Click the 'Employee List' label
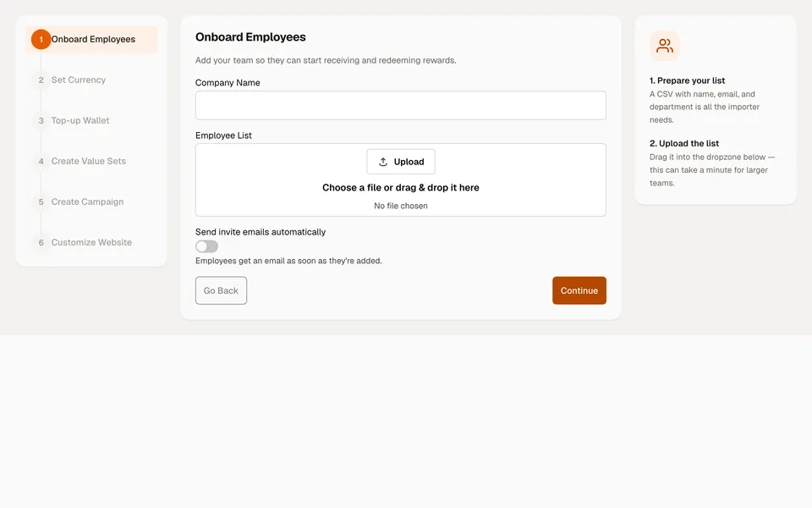Screen dimensions: 812x508 point(223,135)
